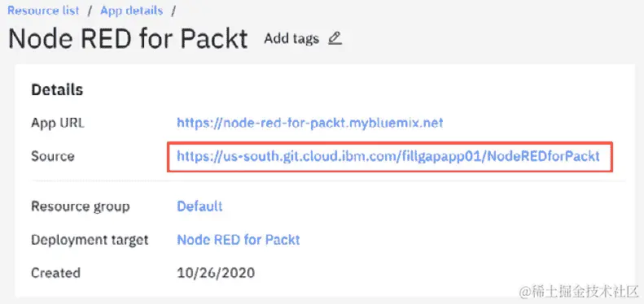Click the Source field label

pyautogui.click(x=53, y=156)
